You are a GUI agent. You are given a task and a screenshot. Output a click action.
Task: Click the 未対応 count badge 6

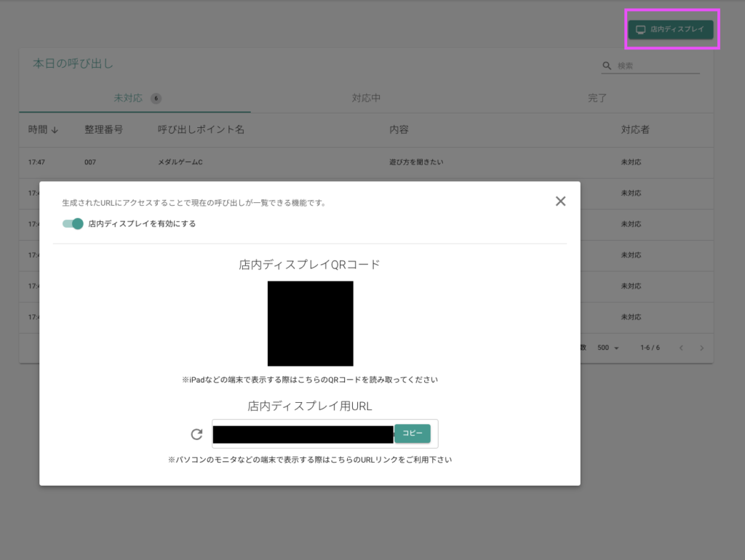pos(156,98)
